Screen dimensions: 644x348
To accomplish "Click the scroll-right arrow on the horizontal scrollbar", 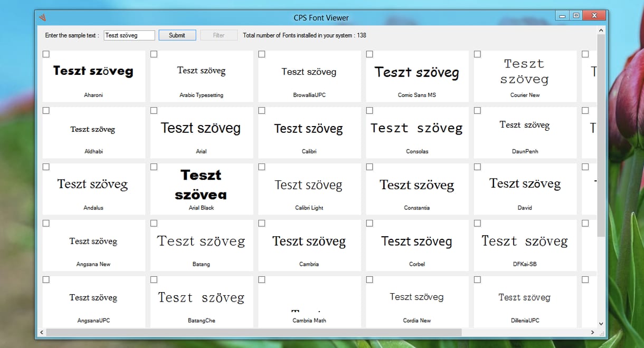I will pyautogui.click(x=592, y=332).
